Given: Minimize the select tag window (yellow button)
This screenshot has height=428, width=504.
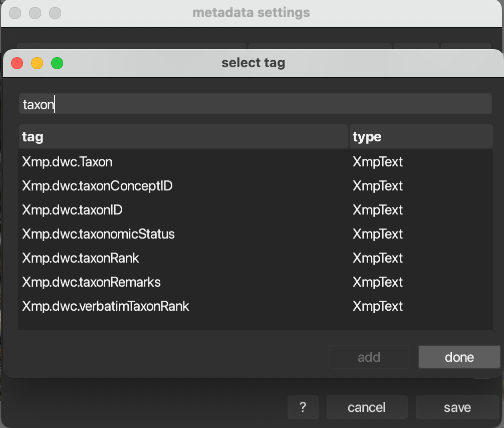Looking at the screenshot, I should coord(37,63).
